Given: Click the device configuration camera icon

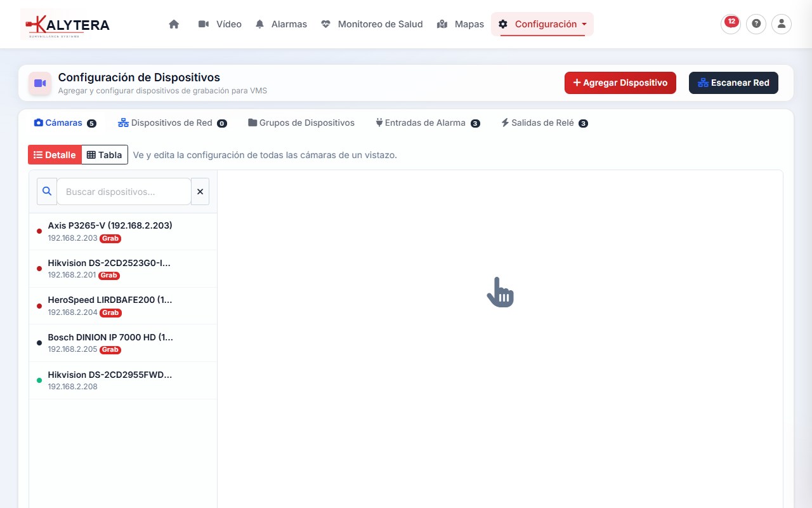Looking at the screenshot, I should point(40,83).
